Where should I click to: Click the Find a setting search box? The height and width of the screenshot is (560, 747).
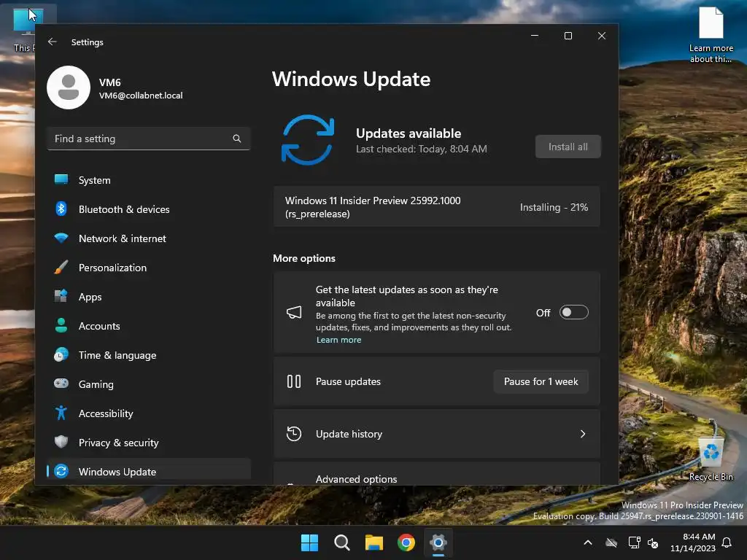pyautogui.click(x=149, y=139)
